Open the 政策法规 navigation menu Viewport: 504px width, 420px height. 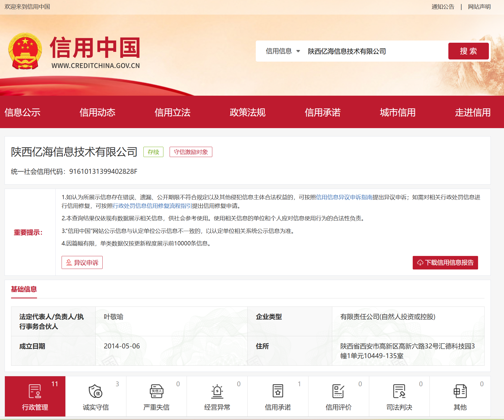point(248,112)
